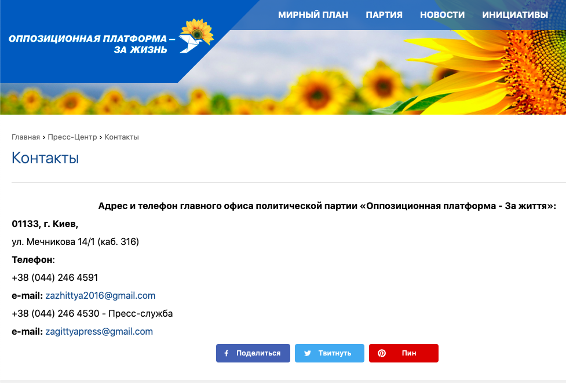Click the Поделиться button label
Viewport: 566px width, 392px height.
(258, 353)
